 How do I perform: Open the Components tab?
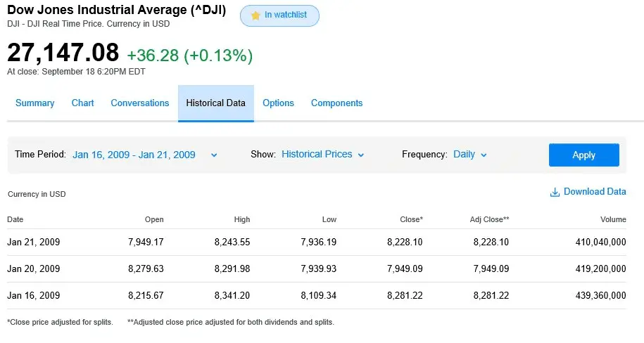point(336,103)
